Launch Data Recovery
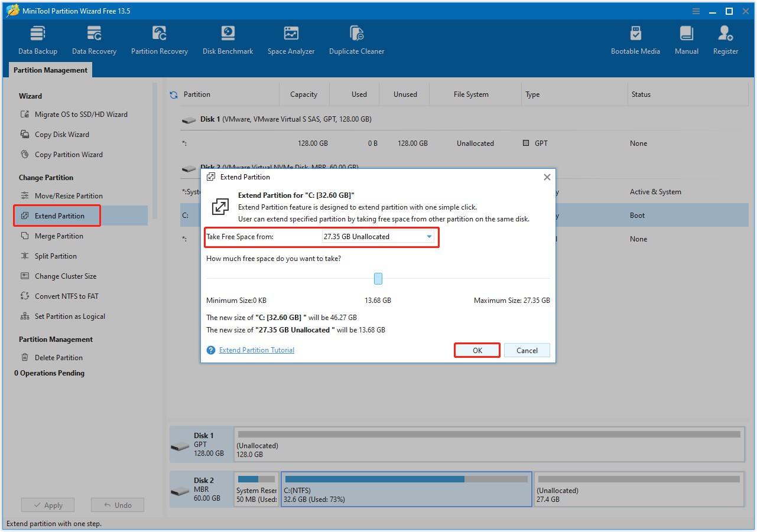 click(x=94, y=39)
